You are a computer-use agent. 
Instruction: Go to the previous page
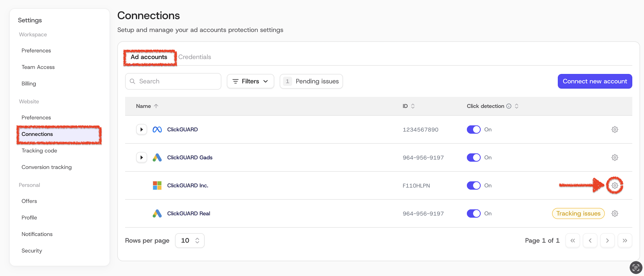point(590,241)
